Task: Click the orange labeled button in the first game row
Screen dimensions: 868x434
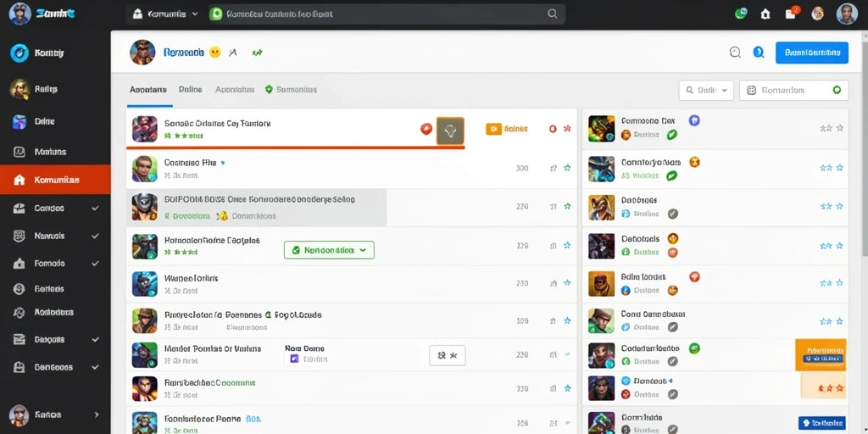Action: 507,129
